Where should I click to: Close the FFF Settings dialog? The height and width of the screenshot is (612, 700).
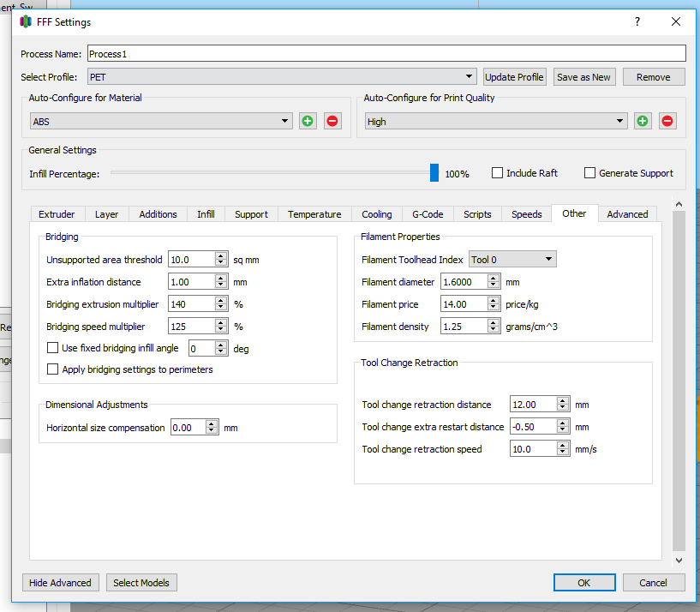click(x=676, y=21)
